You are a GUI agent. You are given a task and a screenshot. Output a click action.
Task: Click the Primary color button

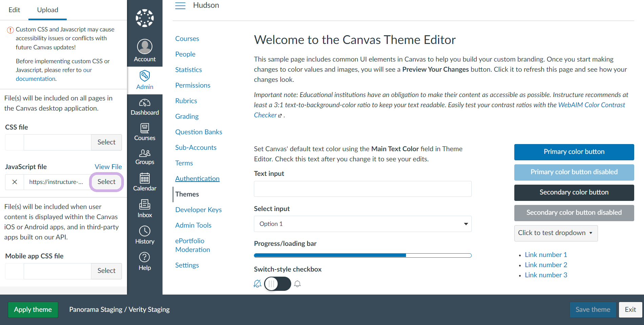[574, 152]
